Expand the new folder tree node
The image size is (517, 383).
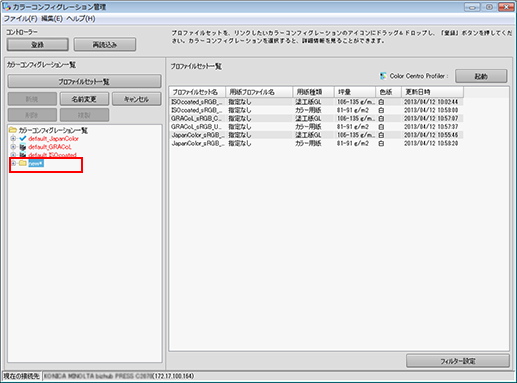[x=13, y=163]
